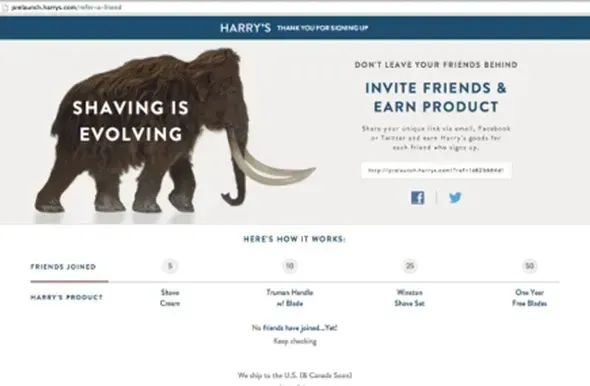
Task: Click the woolly mammoth image
Action: 175,132
